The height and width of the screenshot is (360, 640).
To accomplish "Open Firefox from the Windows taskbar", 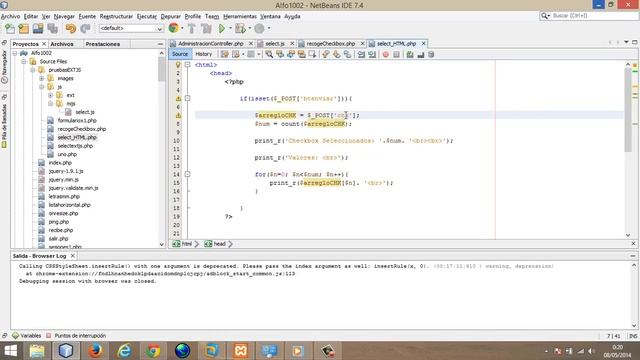I will [95, 351].
